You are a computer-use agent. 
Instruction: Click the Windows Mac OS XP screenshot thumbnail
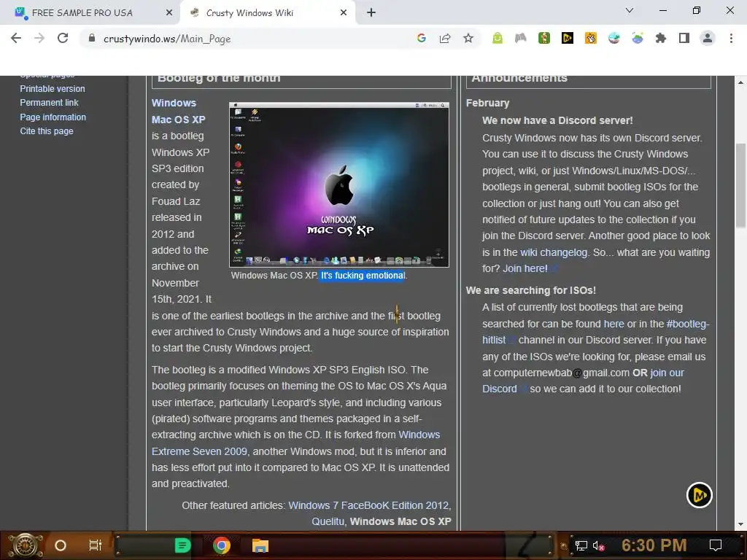(339, 184)
